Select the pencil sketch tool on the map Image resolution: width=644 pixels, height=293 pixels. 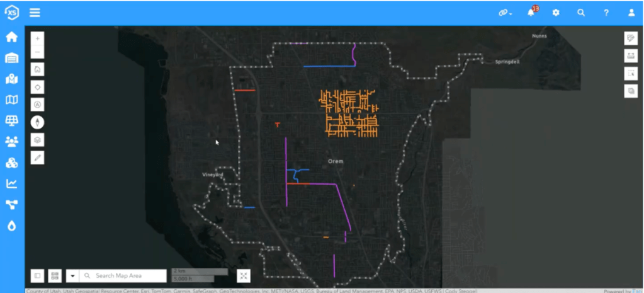click(38, 158)
